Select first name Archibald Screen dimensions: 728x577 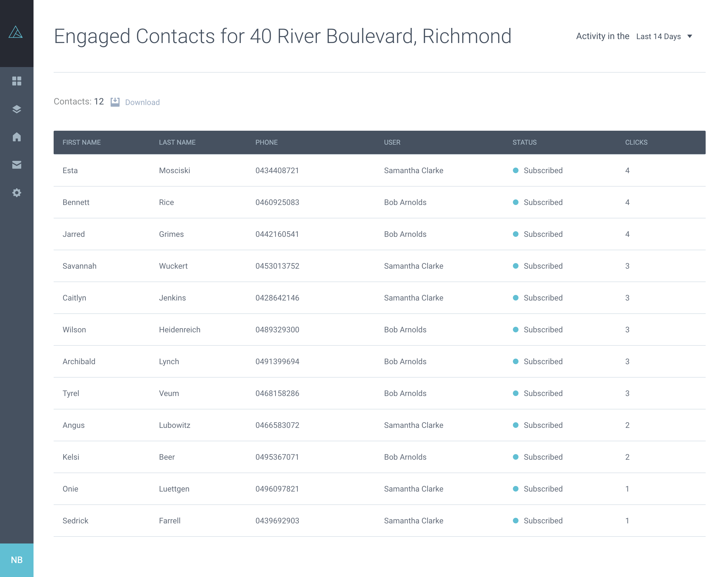click(x=79, y=361)
